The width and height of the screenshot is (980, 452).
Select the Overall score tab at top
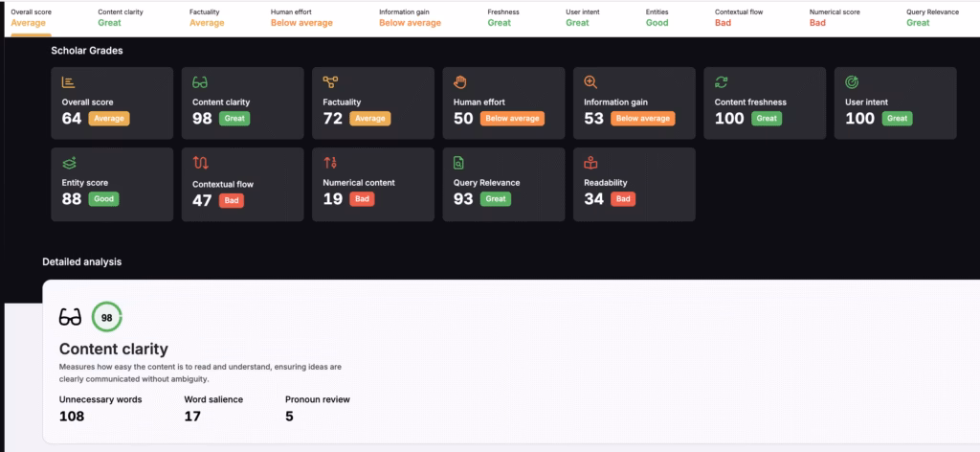29,17
